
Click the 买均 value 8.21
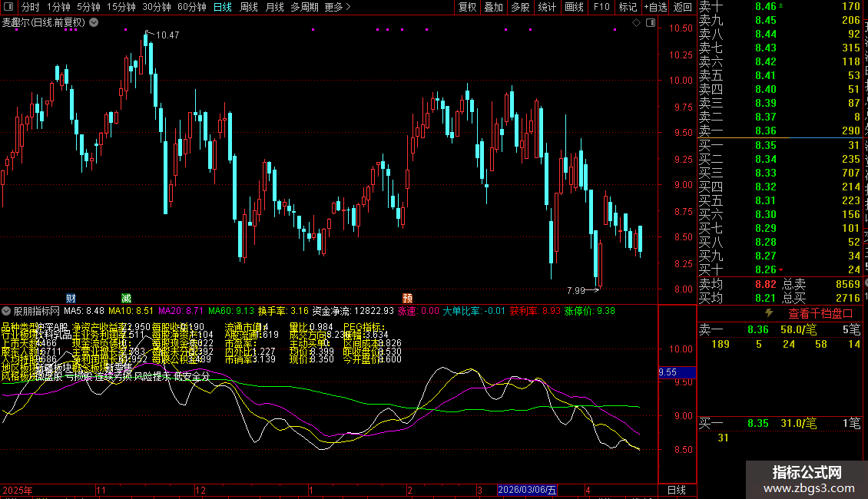[x=766, y=298]
